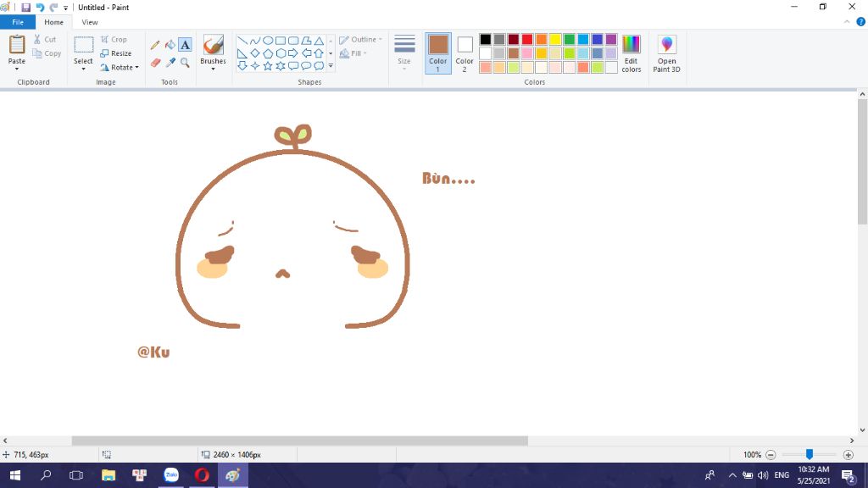Click Cut in the Clipboard group
Screen dimensions: 868x488
pyautogui.click(x=45, y=39)
